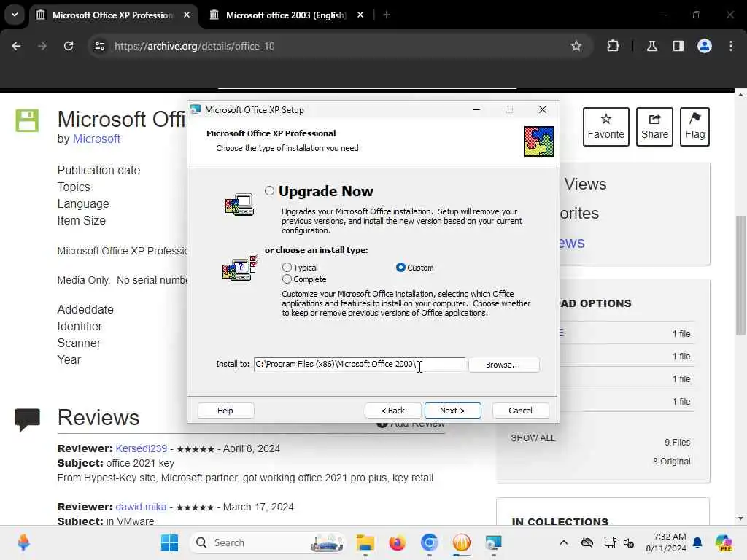Close the Office XP Setup dialog

click(x=542, y=109)
